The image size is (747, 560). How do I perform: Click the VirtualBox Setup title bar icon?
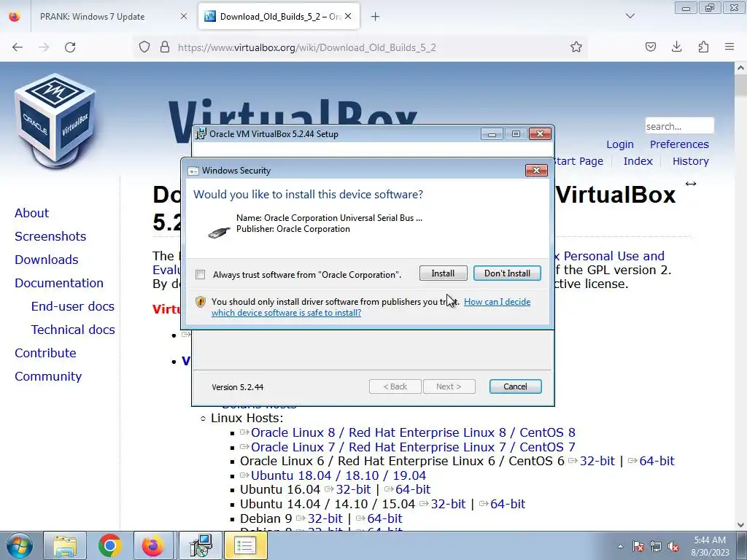click(201, 134)
